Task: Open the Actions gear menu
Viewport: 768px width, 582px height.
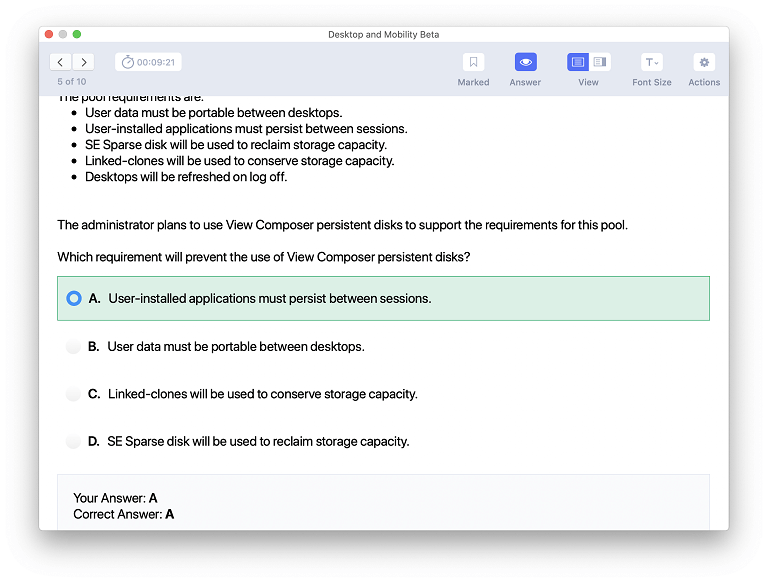Action: [704, 62]
